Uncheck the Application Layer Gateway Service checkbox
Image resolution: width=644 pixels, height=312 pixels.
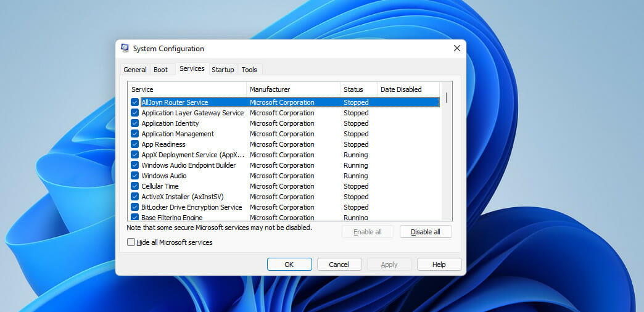tap(134, 113)
